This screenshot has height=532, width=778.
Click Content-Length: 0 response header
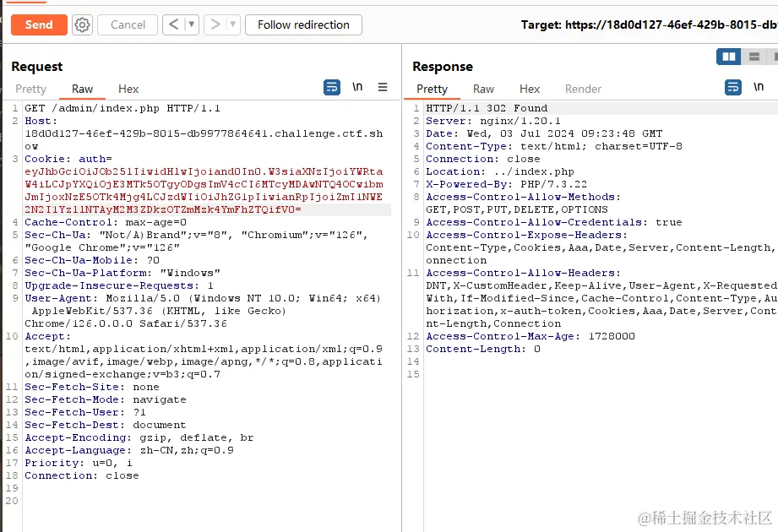pyautogui.click(x=483, y=350)
